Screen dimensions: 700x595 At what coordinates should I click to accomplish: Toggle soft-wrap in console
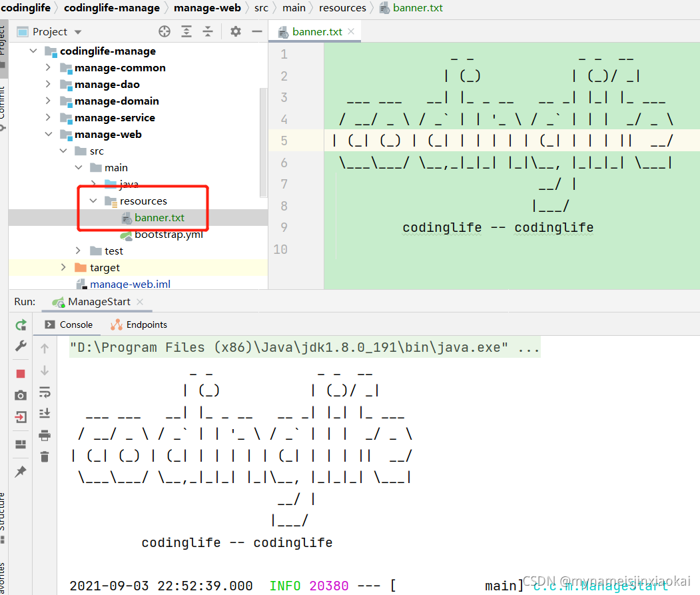tap(45, 392)
